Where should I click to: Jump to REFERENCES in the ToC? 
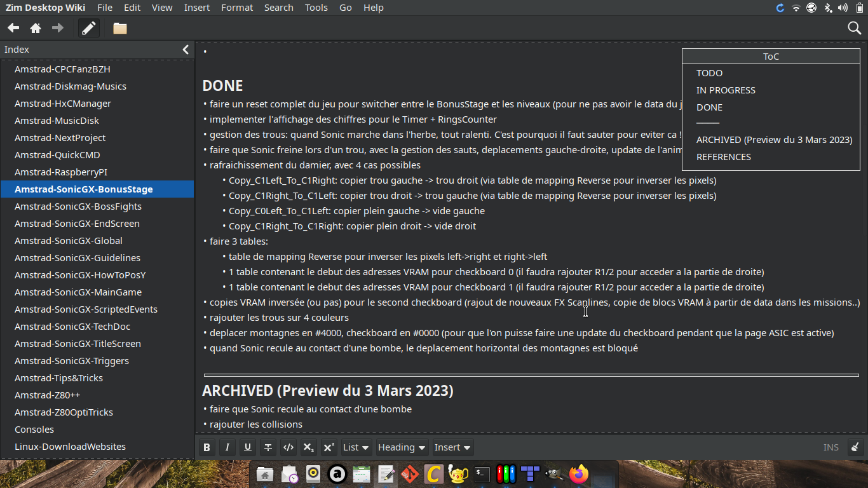point(724,157)
